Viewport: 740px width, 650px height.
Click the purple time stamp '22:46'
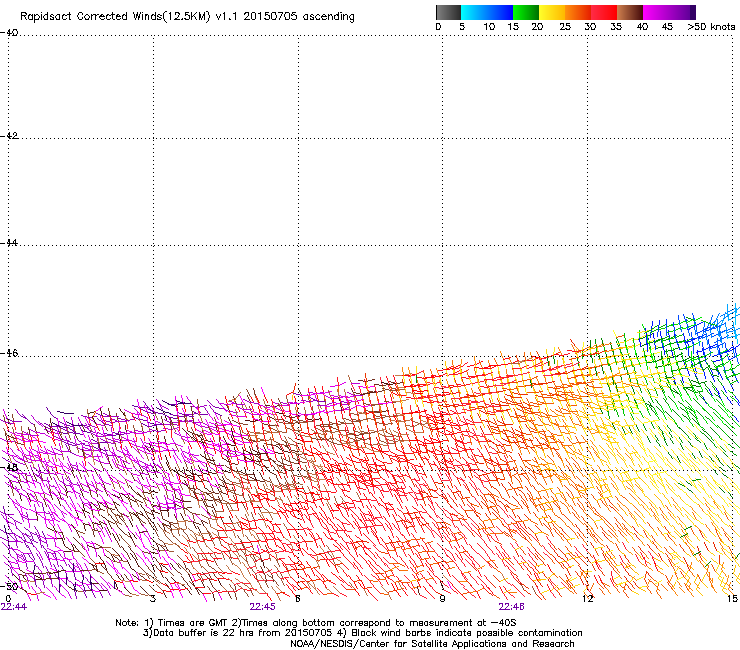tap(511, 607)
